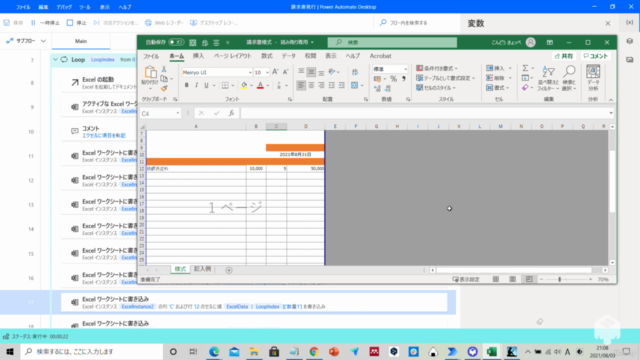Click the Middle Align icon
Image resolution: width=640 pixels, height=360 pixels.
(311, 72)
